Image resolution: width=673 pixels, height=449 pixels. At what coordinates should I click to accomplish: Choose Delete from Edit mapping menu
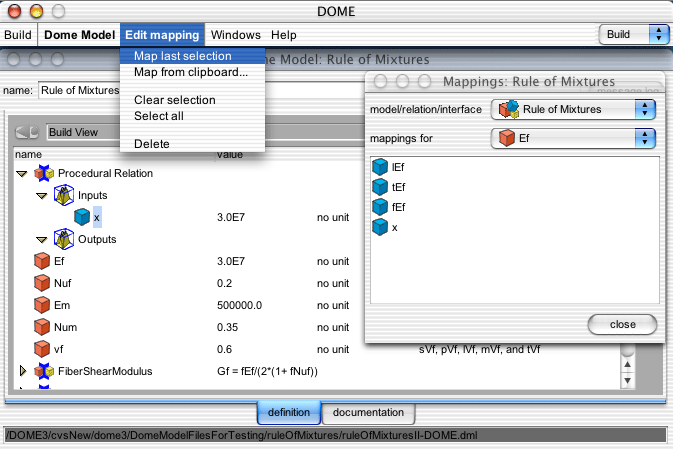192,144
